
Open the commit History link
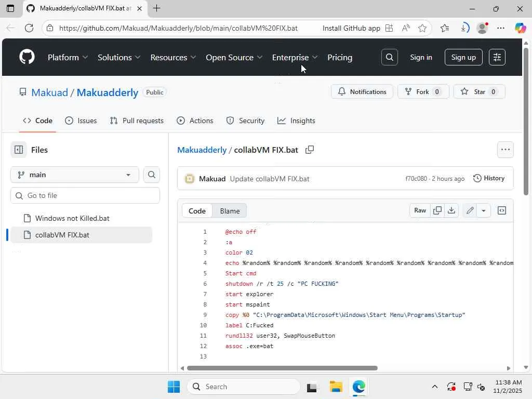tap(489, 178)
